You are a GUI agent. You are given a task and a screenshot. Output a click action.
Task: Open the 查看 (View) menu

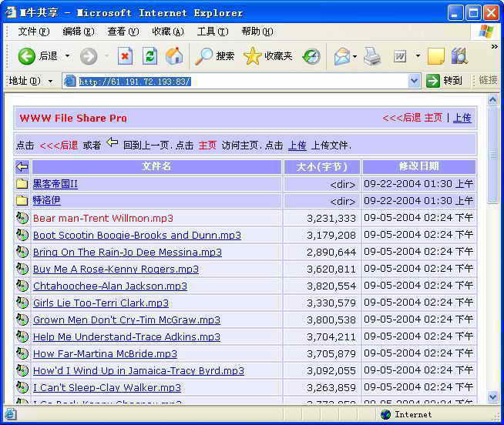coord(123,32)
